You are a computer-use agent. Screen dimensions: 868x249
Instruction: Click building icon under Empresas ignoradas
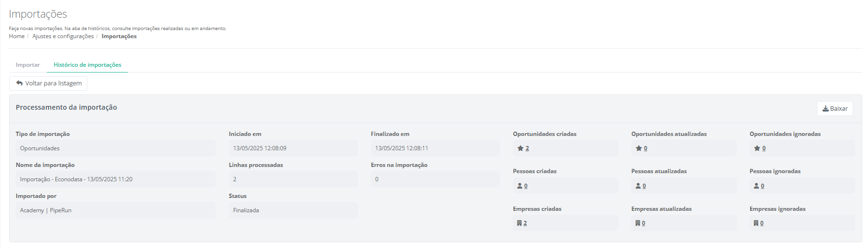tap(756, 223)
